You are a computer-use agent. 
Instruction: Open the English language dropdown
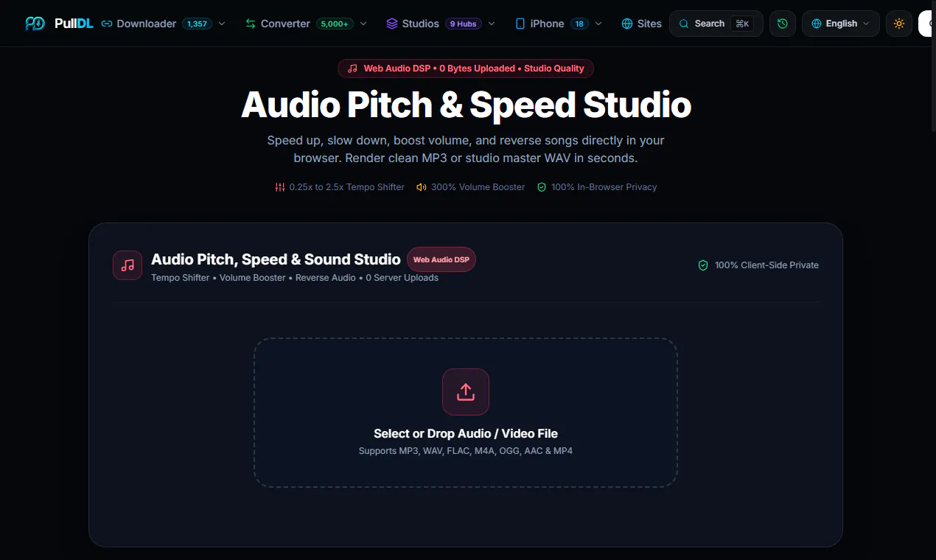click(841, 24)
